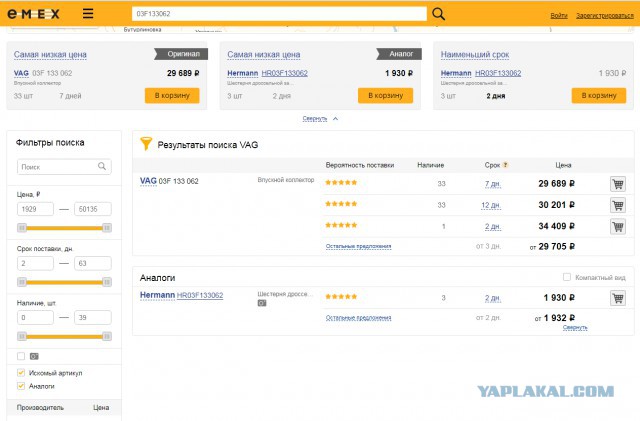Open Самая низкая цена card for analog
The height and width of the screenshot is (421, 640).
click(264, 55)
